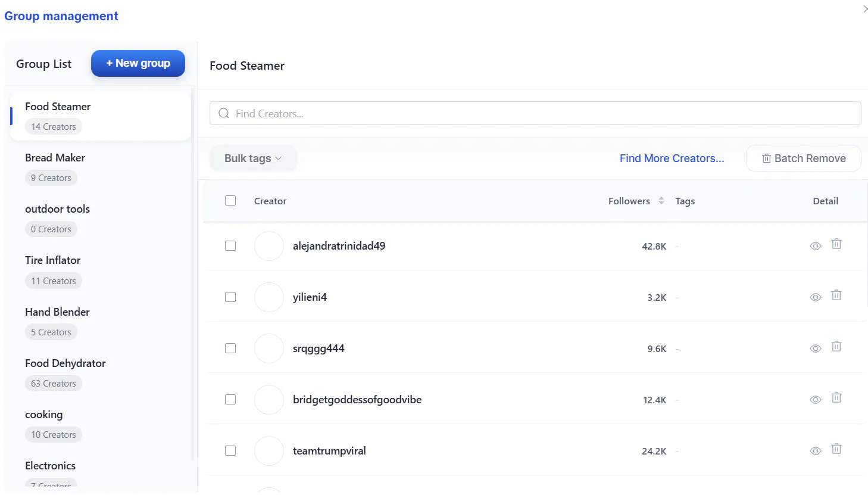The image size is (868, 495).
Task: View details of alejandratrinidad49 via eye icon
Action: [816, 246]
